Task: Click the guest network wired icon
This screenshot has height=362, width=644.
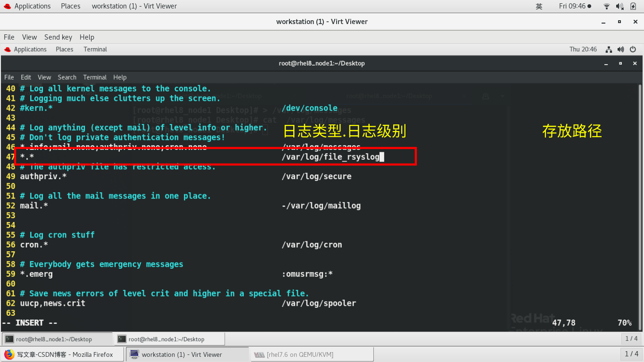Action: 609,49
